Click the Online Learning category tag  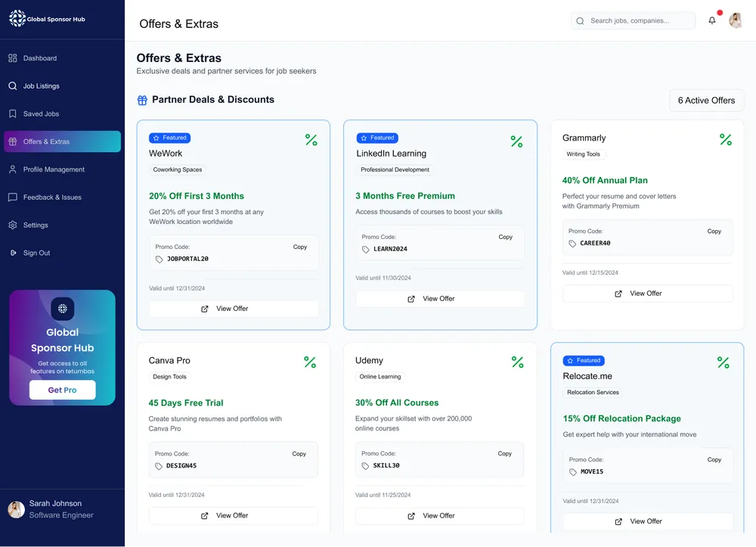(380, 377)
